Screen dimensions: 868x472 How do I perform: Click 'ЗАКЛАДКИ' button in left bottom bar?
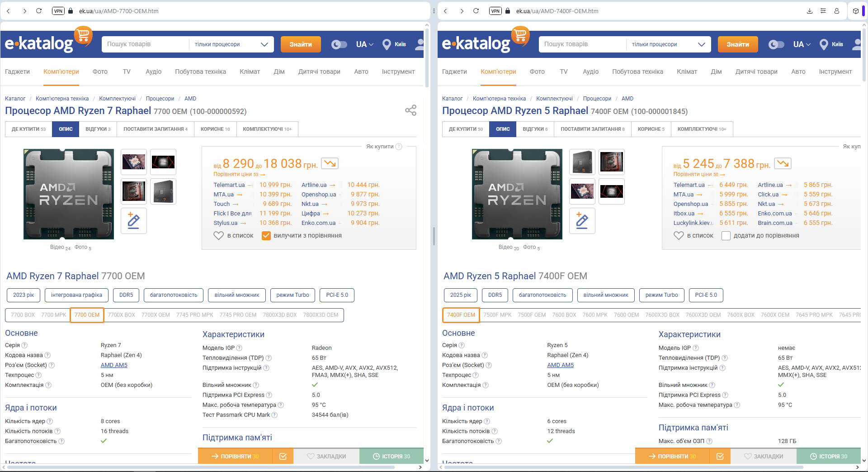[326, 456]
